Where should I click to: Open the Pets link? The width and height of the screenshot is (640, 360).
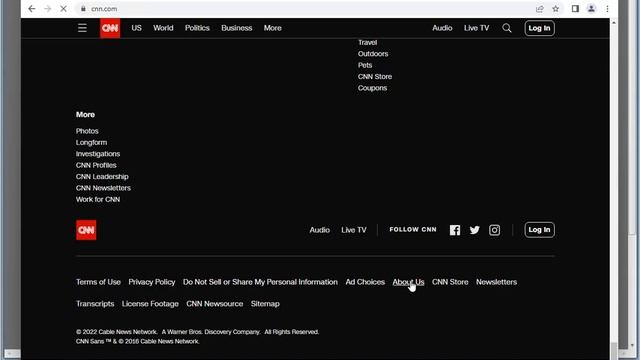pyautogui.click(x=365, y=65)
